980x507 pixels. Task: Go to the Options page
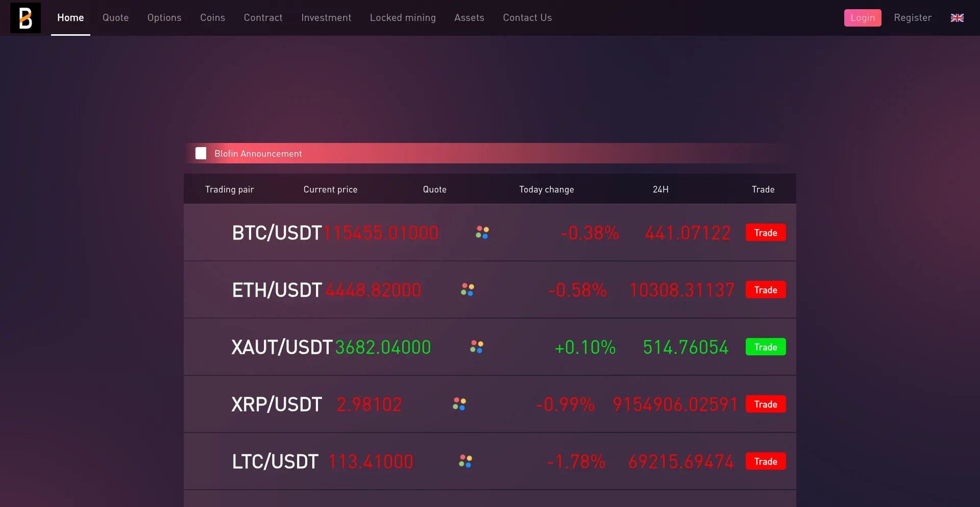click(x=164, y=18)
